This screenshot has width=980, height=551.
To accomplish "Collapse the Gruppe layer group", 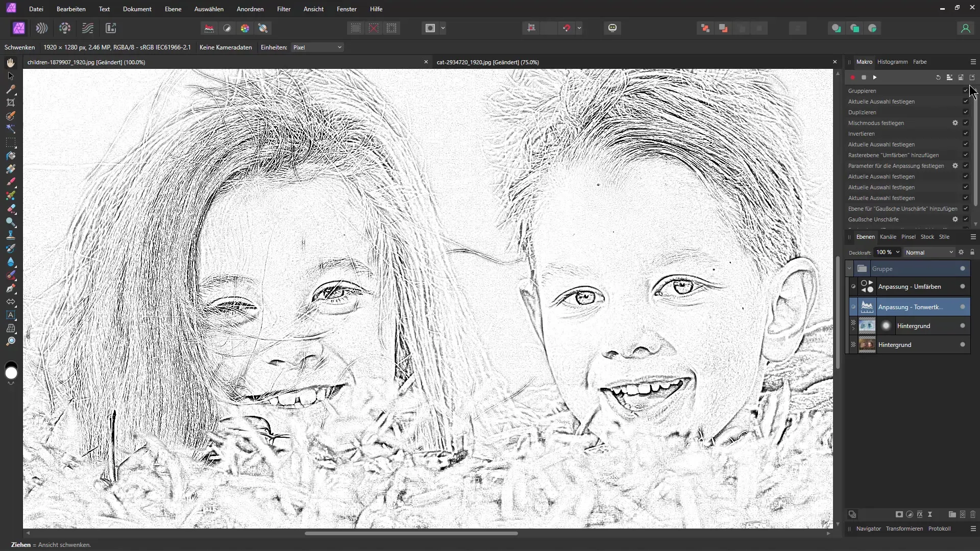I will (x=849, y=269).
